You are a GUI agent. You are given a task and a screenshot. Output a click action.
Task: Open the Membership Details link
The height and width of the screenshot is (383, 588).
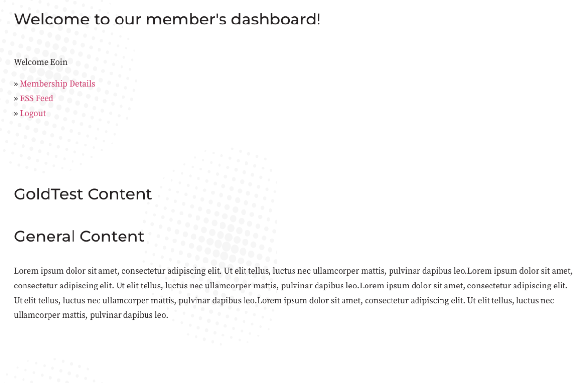click(57, 84)
